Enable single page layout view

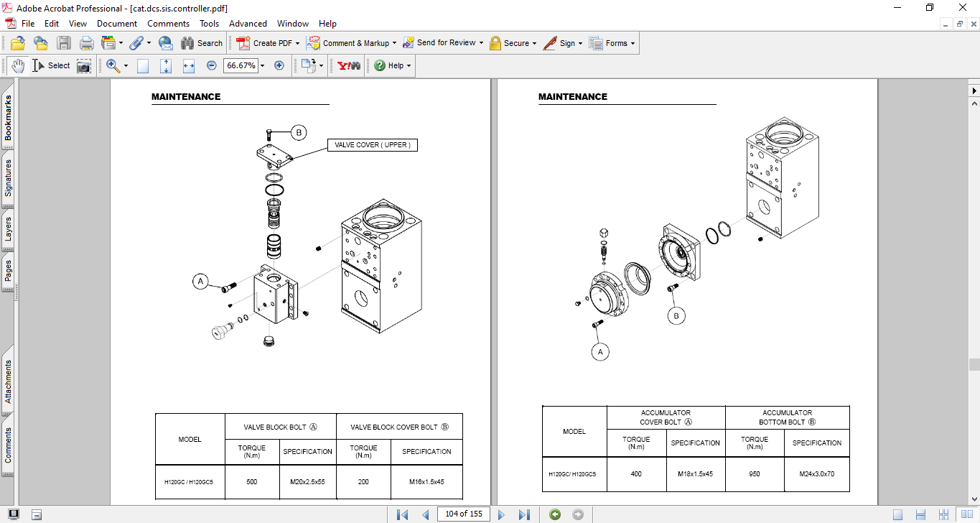[897, 514]
